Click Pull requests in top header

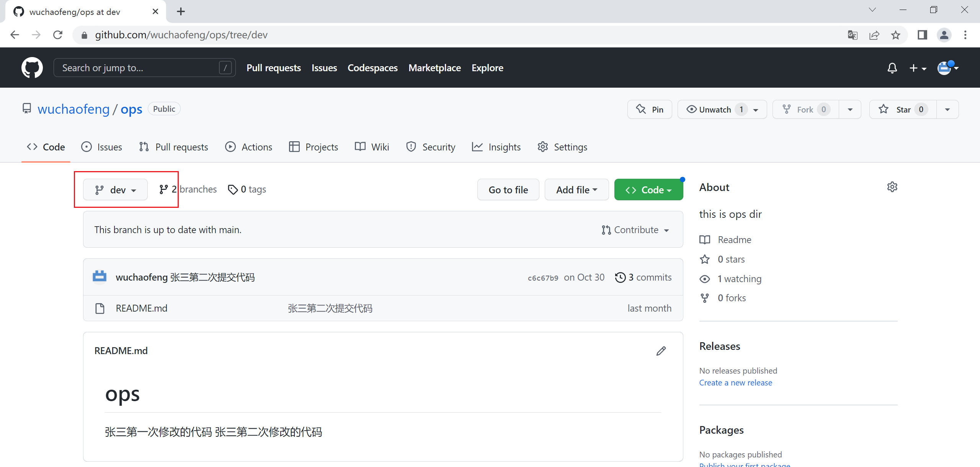point(274,68)
